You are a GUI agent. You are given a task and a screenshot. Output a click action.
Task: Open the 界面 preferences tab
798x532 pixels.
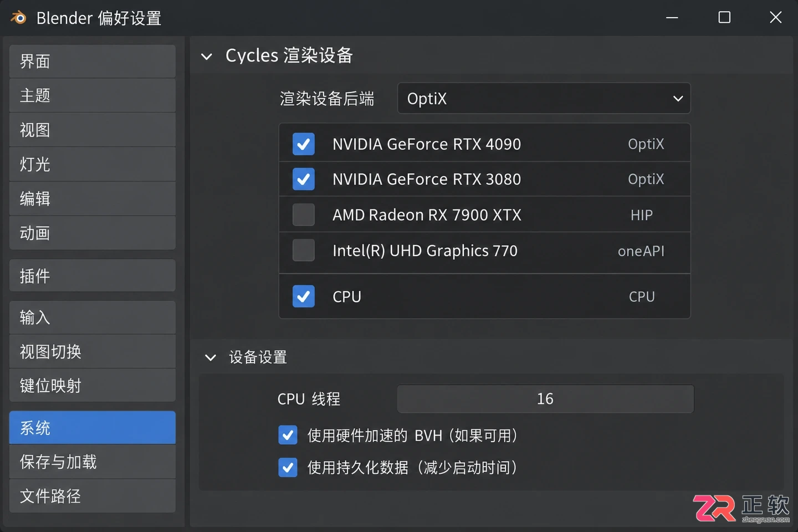(x=93, y=62)
